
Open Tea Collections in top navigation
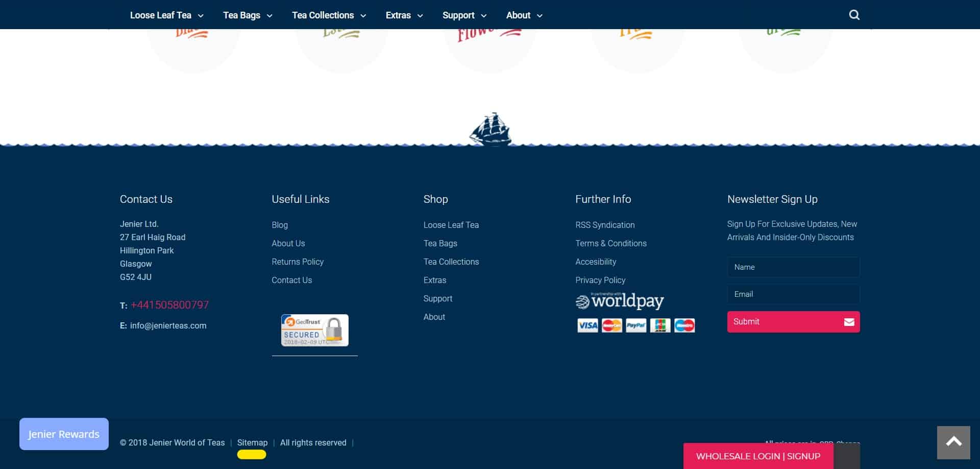pyautogui.click(x=323, y=15)
